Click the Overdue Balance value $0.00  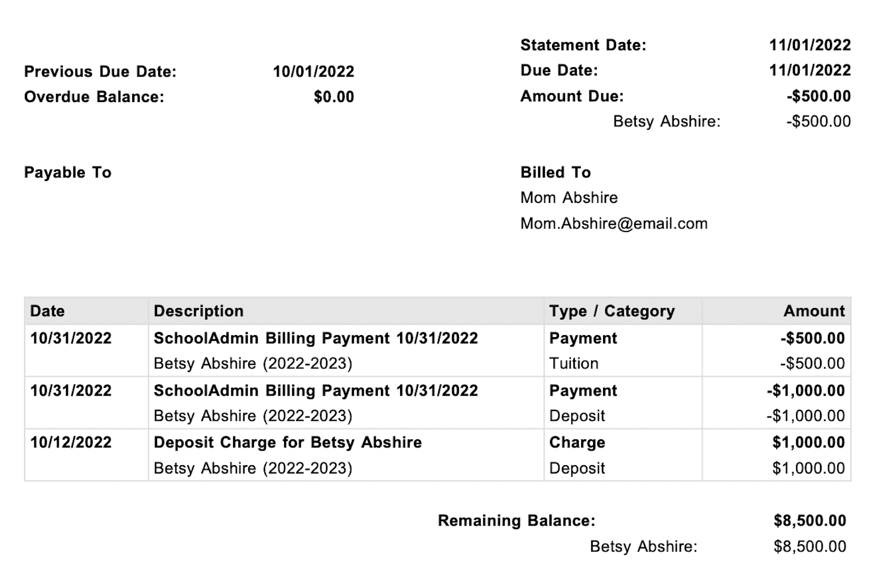click(x=334, y=97)
